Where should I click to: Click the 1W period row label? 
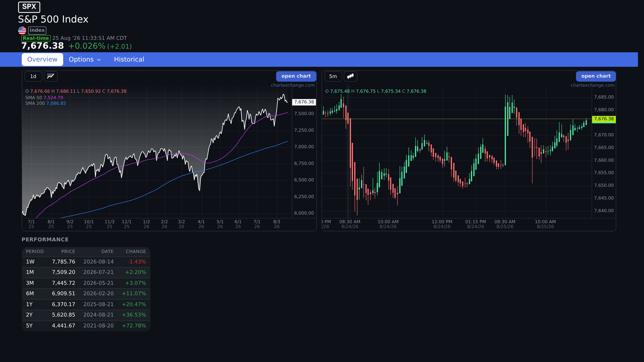pos(30,262)
